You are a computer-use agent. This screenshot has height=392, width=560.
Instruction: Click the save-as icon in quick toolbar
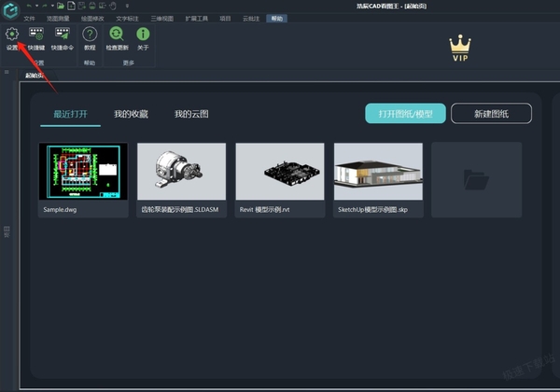click(82, 6)
